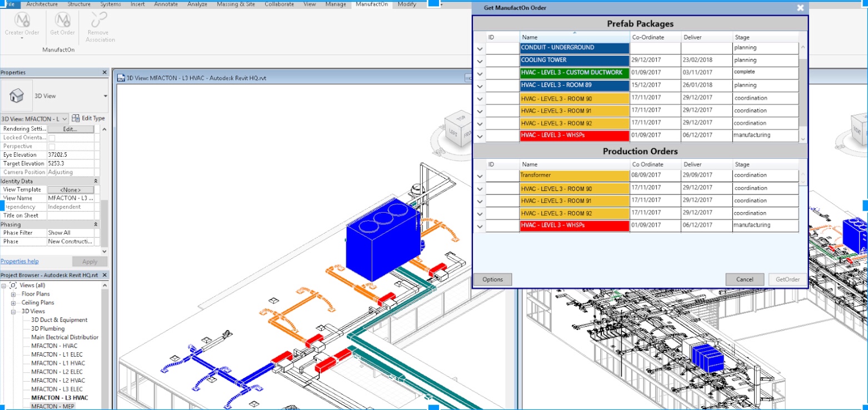This screenshot has height=410, width=868.
Task: Toggle the Locked Orientation checkbox
Action: [x=52, y=138]
